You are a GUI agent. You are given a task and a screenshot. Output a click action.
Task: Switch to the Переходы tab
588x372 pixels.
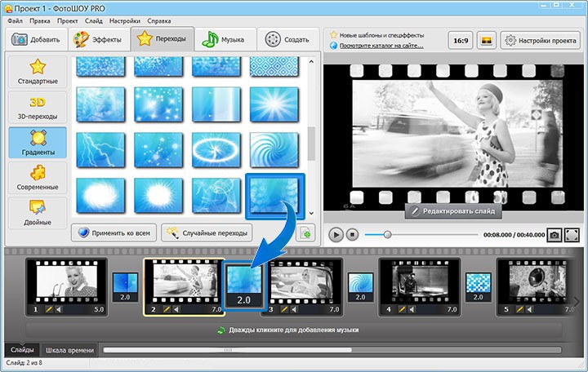162,38
